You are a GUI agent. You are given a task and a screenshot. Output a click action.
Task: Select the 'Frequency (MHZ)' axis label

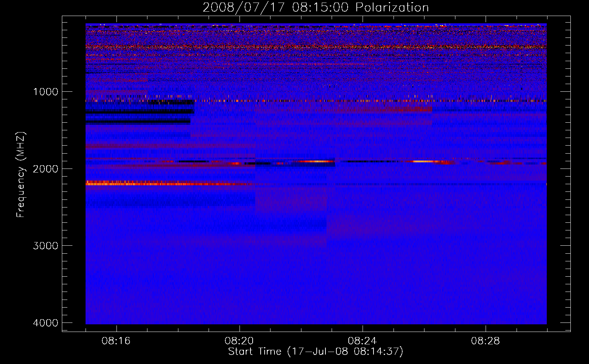pyautogui.click(x=21, y=175)
